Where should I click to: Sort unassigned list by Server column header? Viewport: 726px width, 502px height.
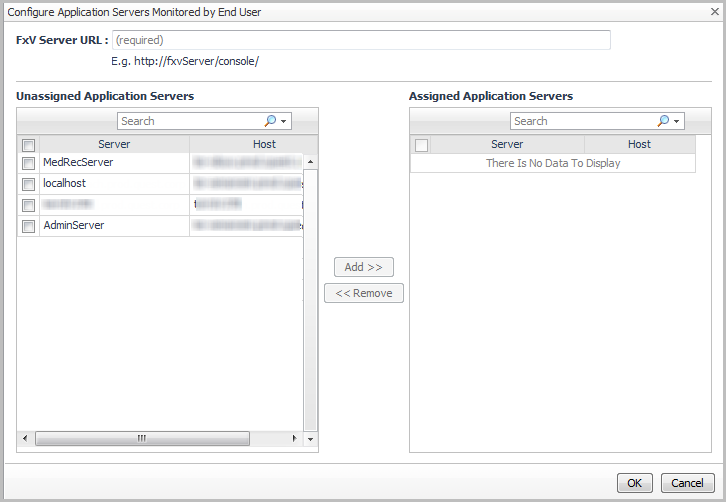click(114, 145)
